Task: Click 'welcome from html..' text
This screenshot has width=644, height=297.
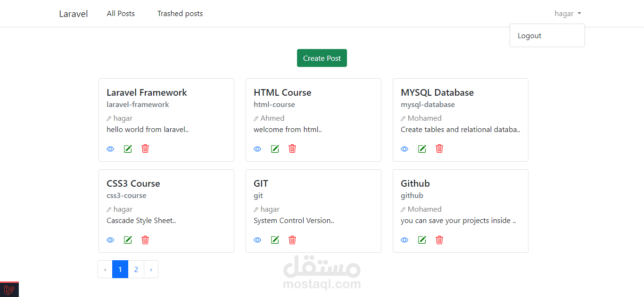Action: click(x=288, y=130)
